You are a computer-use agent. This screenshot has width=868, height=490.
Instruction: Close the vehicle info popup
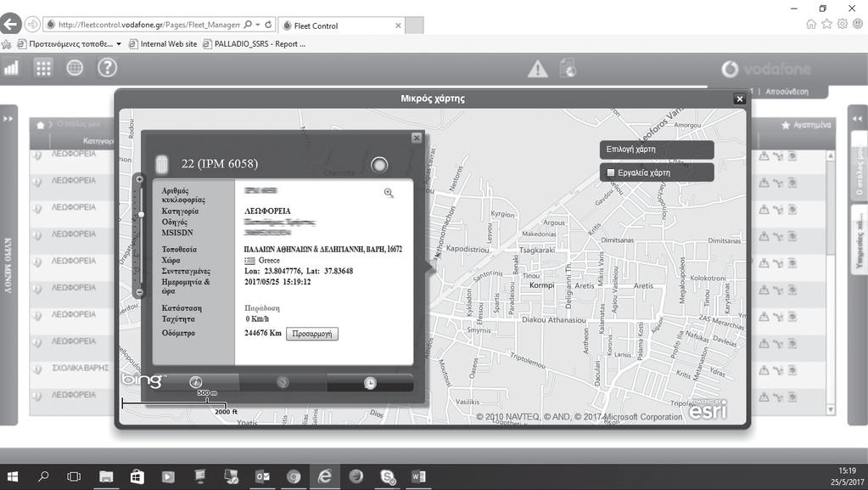coord(417,138)
